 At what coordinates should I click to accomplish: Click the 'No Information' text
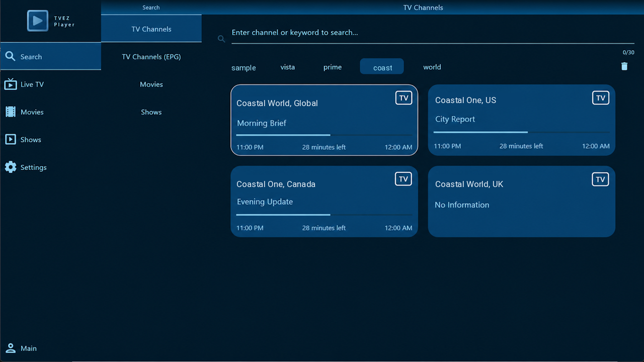point(462,205)
